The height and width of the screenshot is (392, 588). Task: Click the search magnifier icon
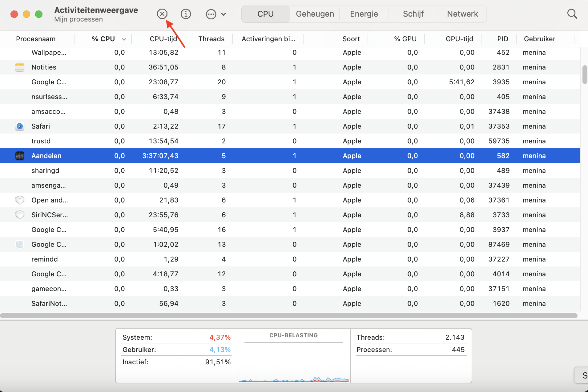coord(572,14)
